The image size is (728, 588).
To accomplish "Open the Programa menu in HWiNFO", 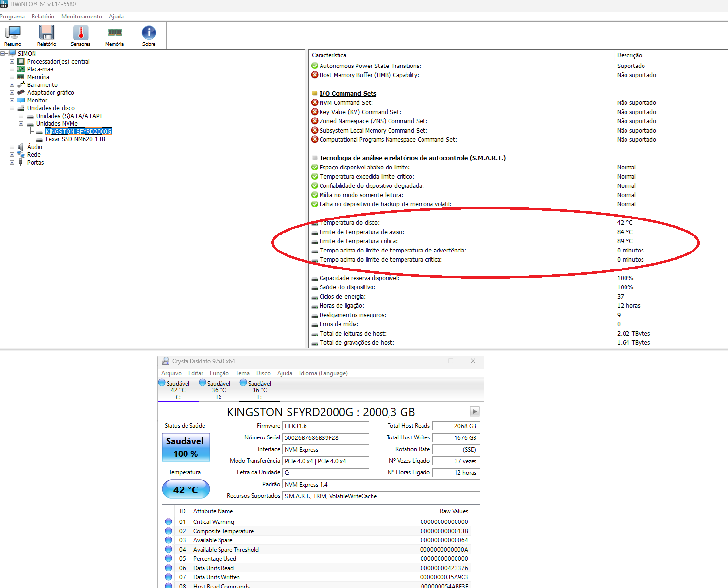I will click(x=12, y=17).
